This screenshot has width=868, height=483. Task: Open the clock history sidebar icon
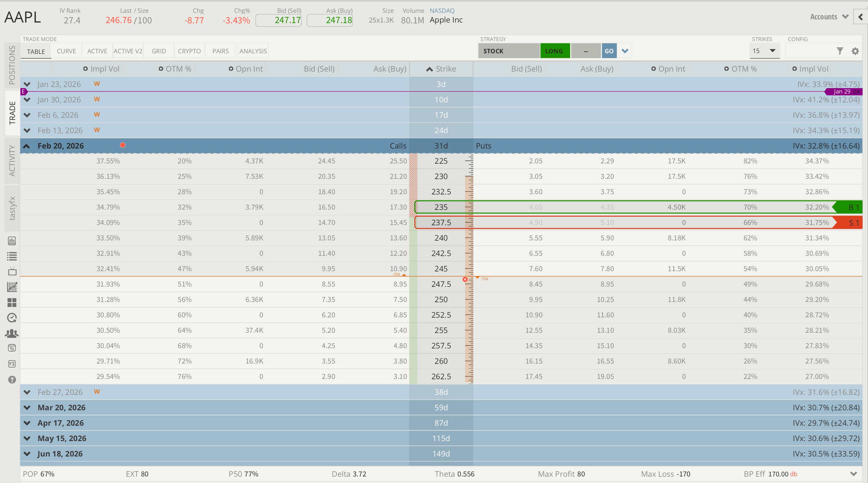(12, 318)
